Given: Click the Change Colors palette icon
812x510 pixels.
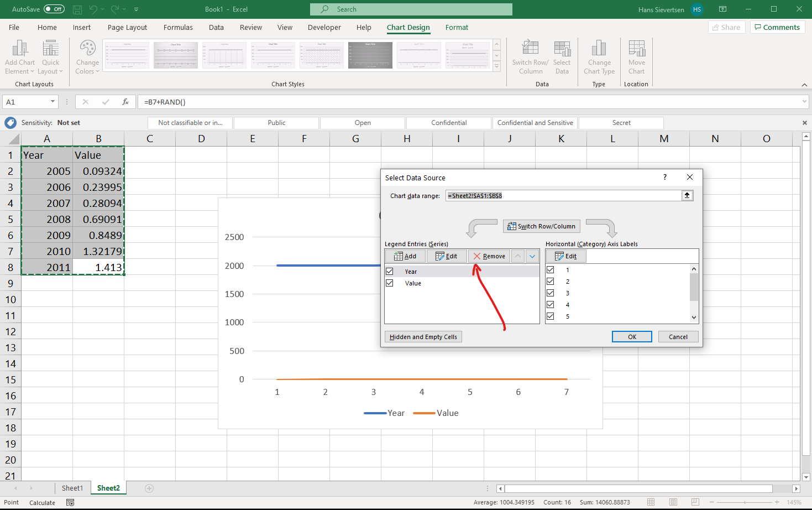Looking at the screenshot, I should click(87, 48).
